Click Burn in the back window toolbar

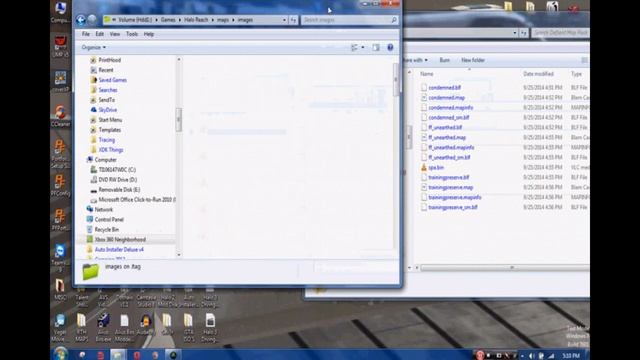(444, 60)
